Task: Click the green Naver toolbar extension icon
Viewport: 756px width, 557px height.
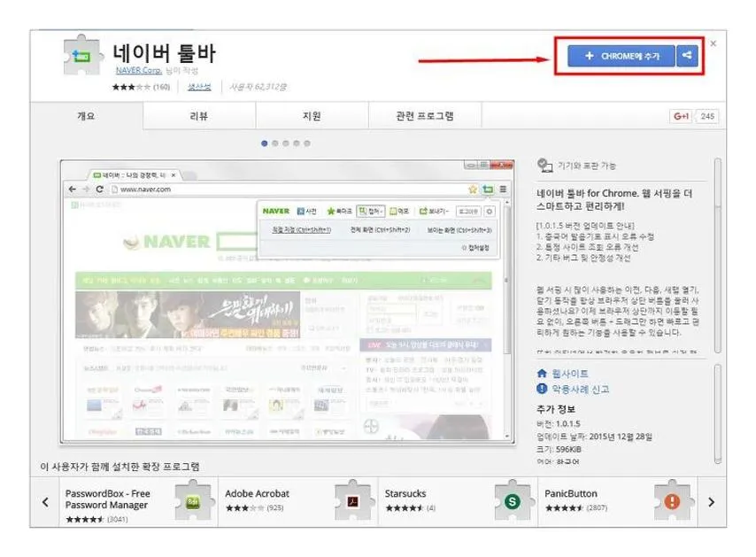Action: point(488,190)
